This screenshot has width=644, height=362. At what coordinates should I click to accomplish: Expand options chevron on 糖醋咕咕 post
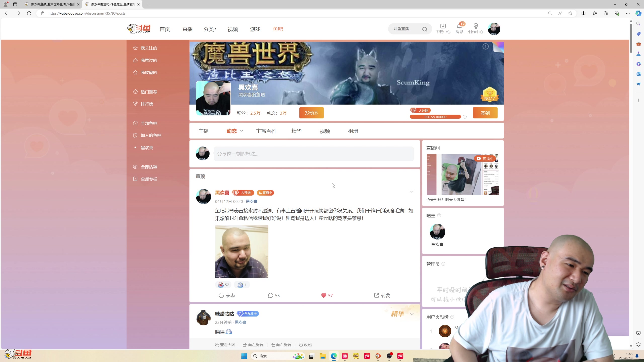(x=412, y=314)
